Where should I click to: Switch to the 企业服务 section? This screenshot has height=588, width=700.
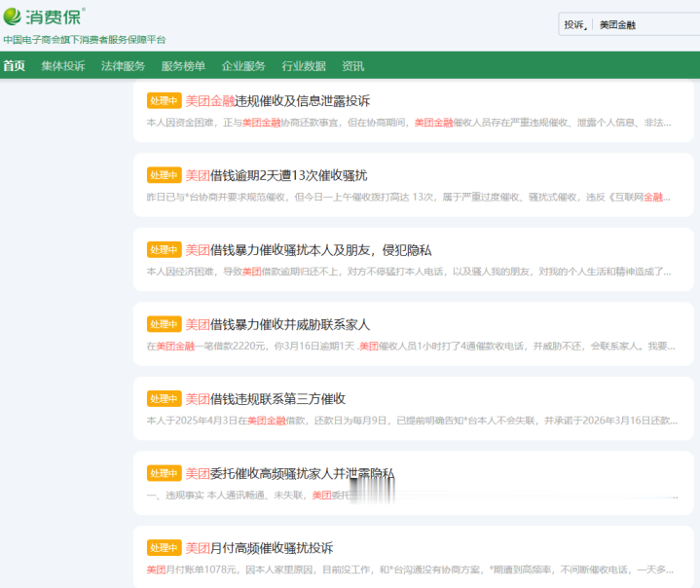[243, 66]
